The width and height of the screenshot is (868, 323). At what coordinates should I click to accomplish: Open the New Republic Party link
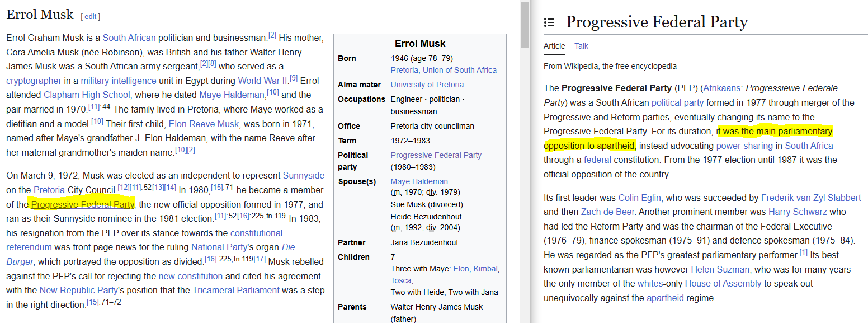[79, 290]
